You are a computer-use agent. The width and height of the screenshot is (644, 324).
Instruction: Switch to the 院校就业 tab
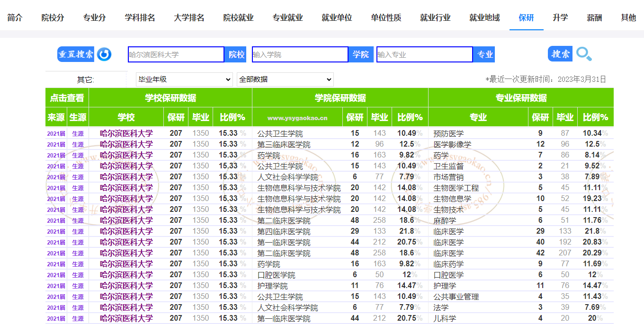click(x=239, y=18)
